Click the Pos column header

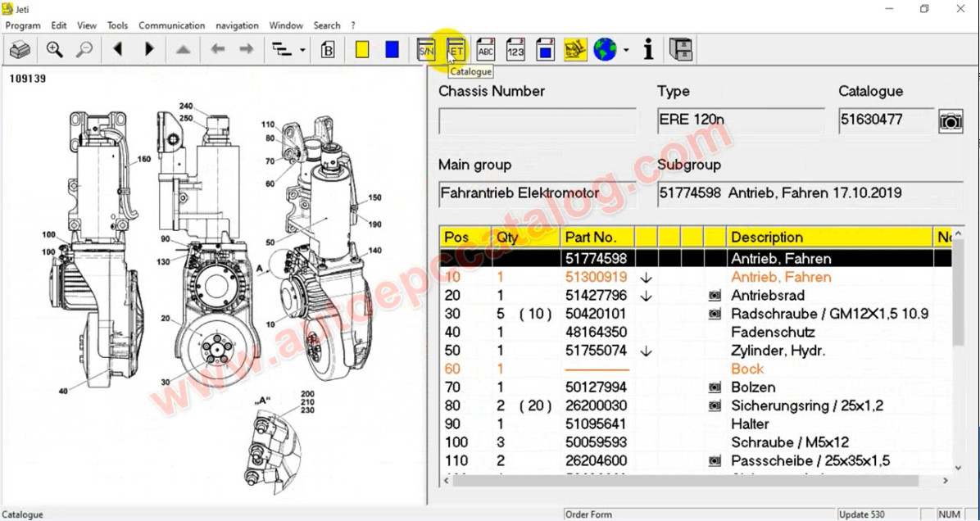coord(465,238)
